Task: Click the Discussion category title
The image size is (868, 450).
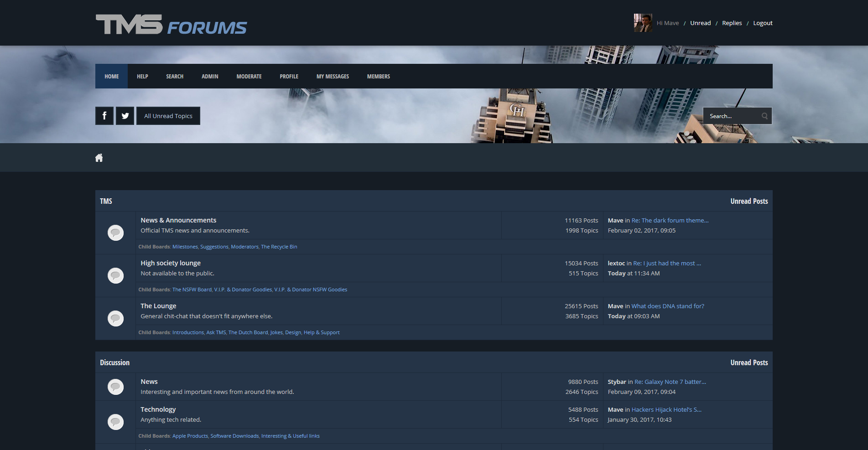Action: tap(114, 362)
